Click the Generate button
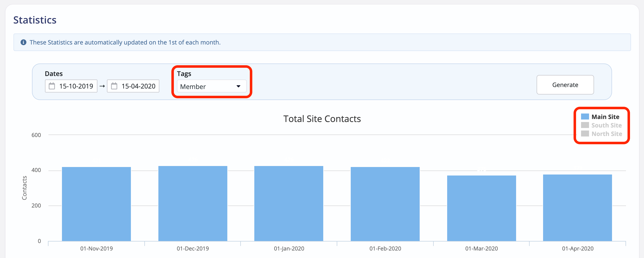The image size is (644, 258). pos(565,84)
